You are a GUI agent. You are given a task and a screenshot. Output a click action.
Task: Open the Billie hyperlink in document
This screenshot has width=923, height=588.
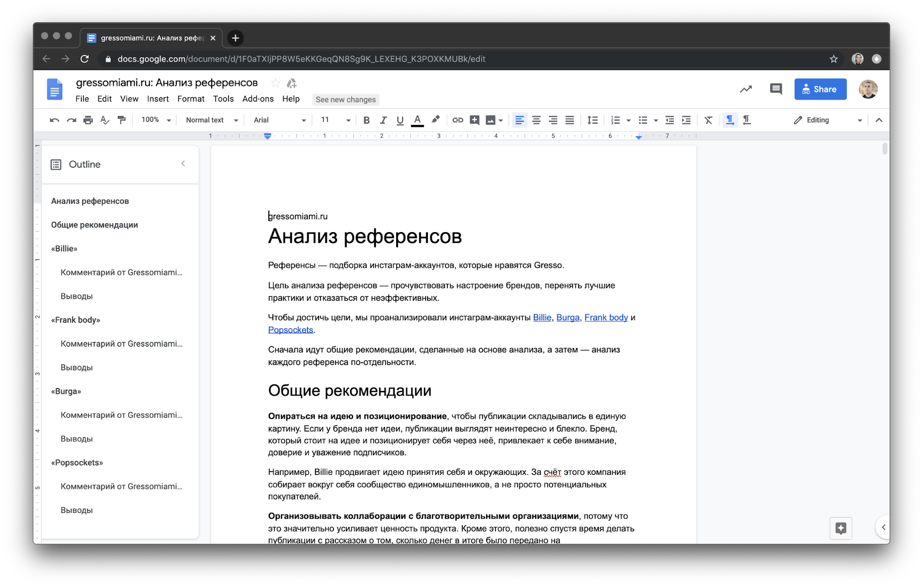pyautogui.click(x=542, y=318)
